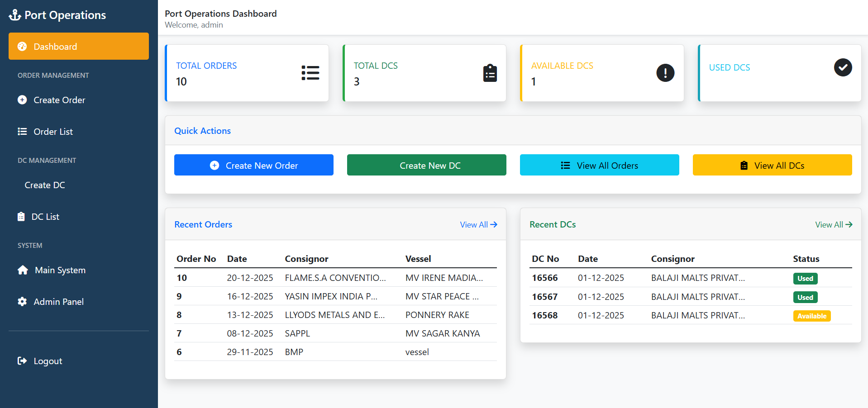Click the yellow View All DCs button
This screenshot has width=868, height=408.
tap(772, 165)
